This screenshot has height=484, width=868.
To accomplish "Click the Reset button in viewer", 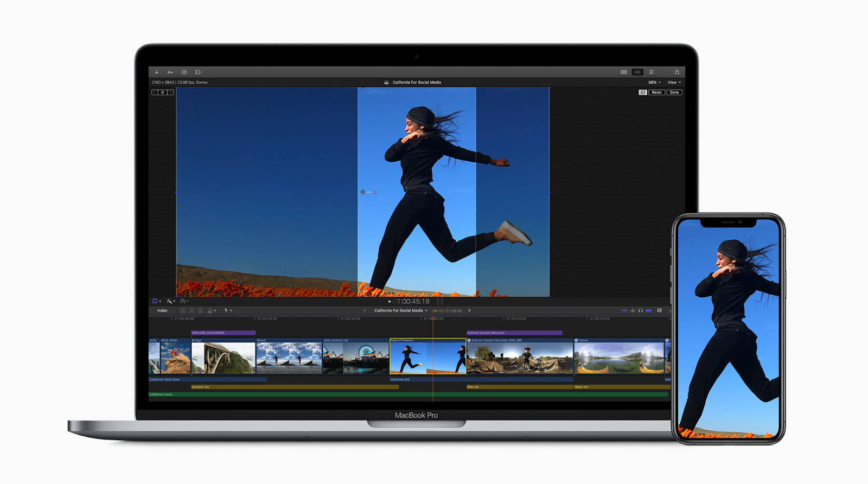I will coord(656,93).
